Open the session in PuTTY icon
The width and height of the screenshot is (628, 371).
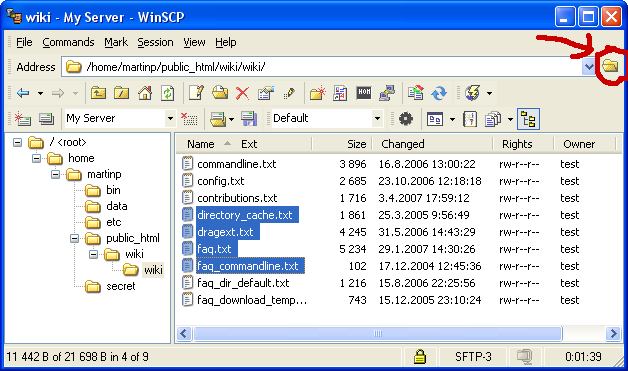(x=387, y=93)
